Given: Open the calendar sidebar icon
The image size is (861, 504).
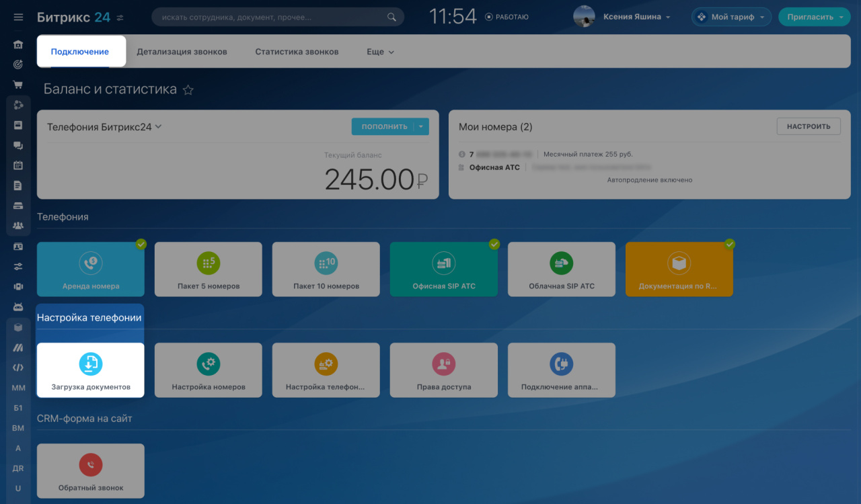Looking at the screenshot, I should click(18, 165).
